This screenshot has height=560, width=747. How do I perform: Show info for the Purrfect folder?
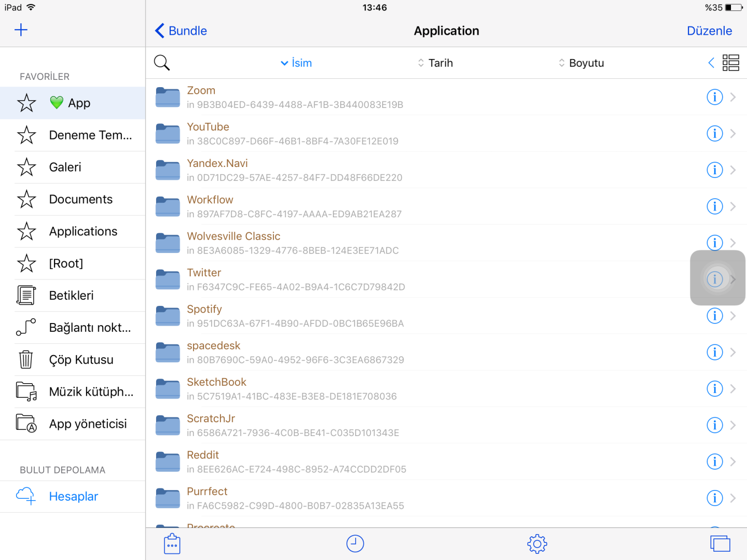(715, 498)
